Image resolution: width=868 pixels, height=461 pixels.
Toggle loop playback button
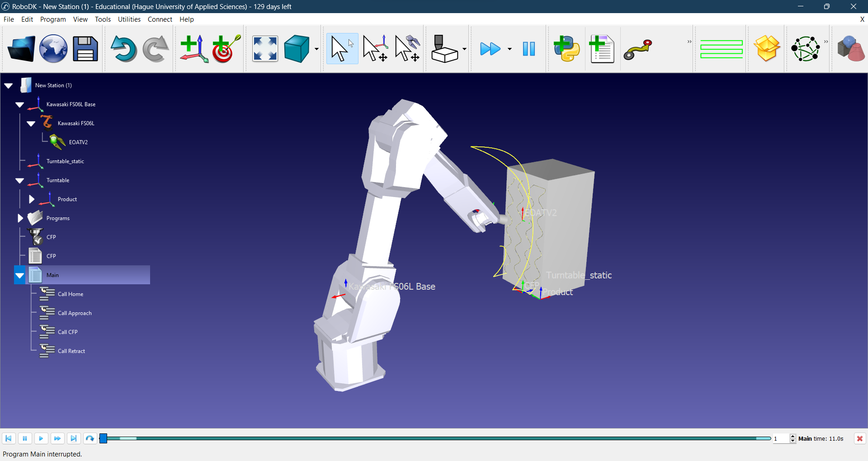90,438
